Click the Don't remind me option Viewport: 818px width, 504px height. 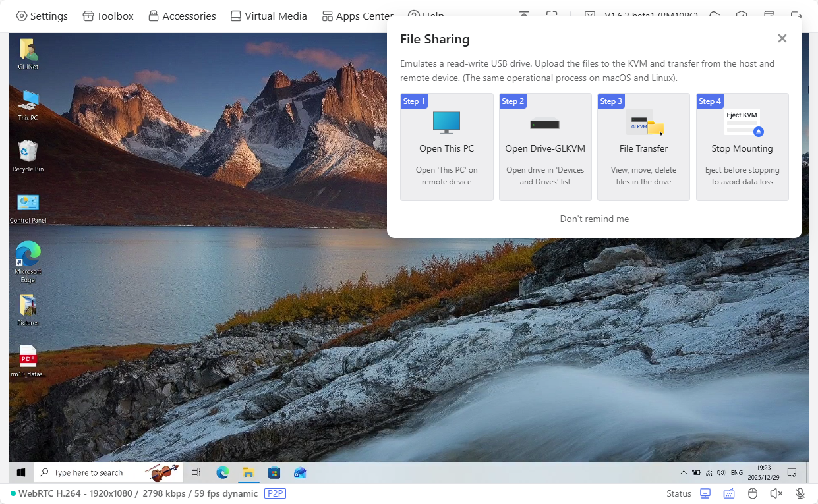(x=594, y=218)
